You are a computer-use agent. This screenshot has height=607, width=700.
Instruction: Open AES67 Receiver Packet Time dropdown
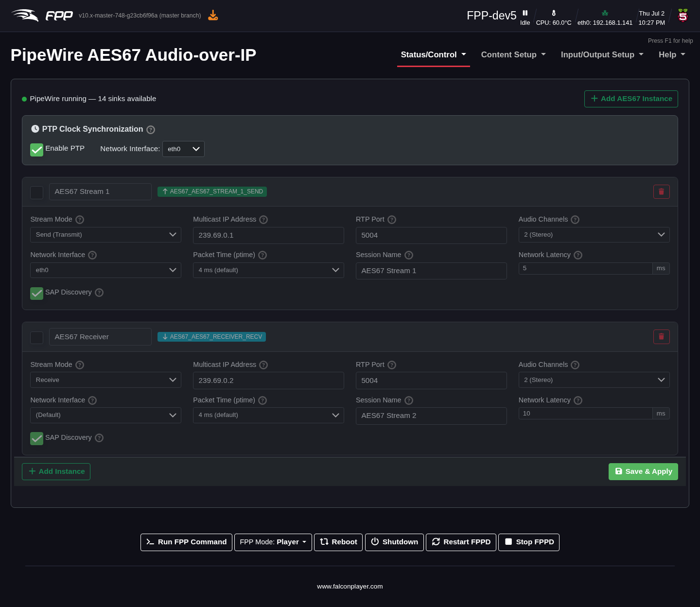coord(268,415)
